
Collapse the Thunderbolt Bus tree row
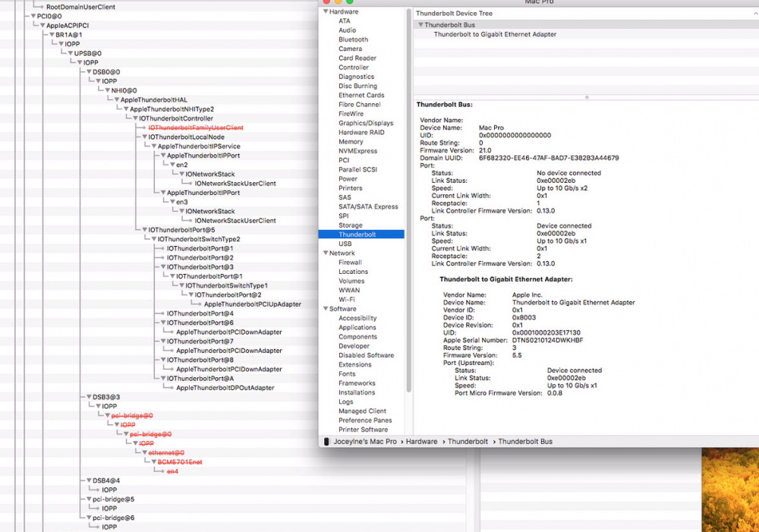[420, 25]
